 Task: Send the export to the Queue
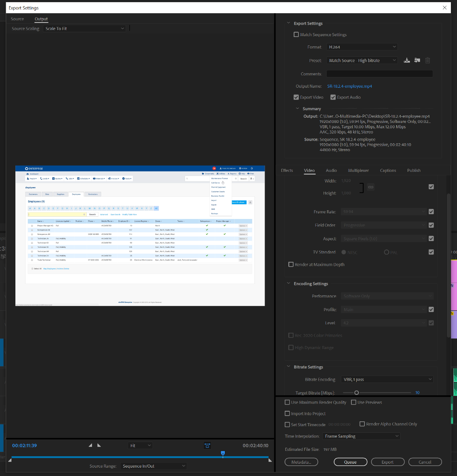350,461
